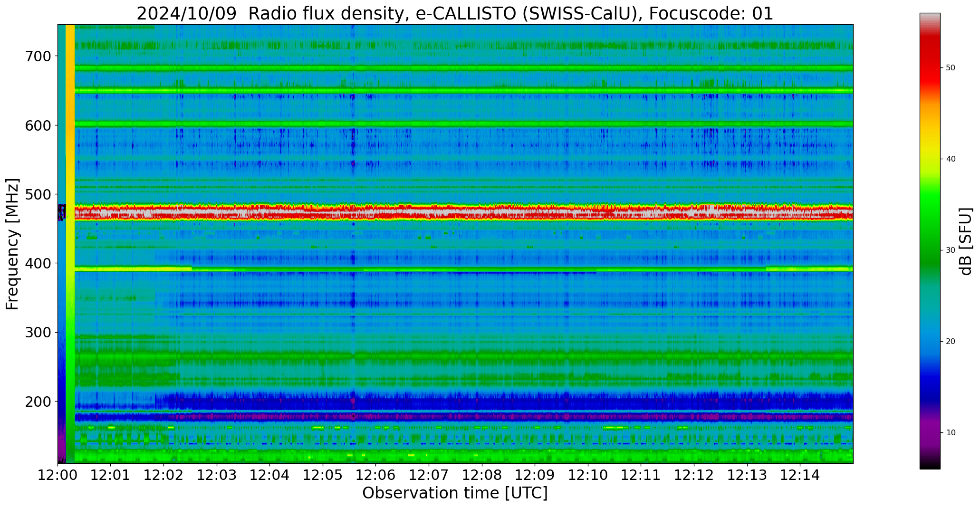Click the colorbar 40 tick label
This screenshot has height=507, width=980.
(x=951, y=159)
